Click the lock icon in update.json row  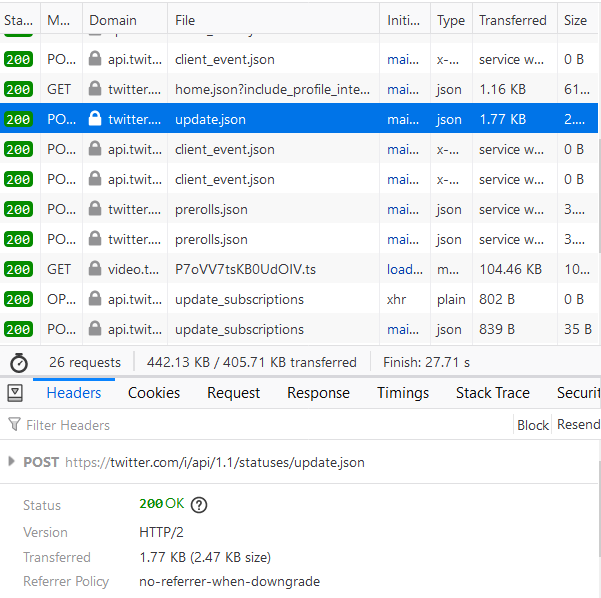(x=95, y=118)
